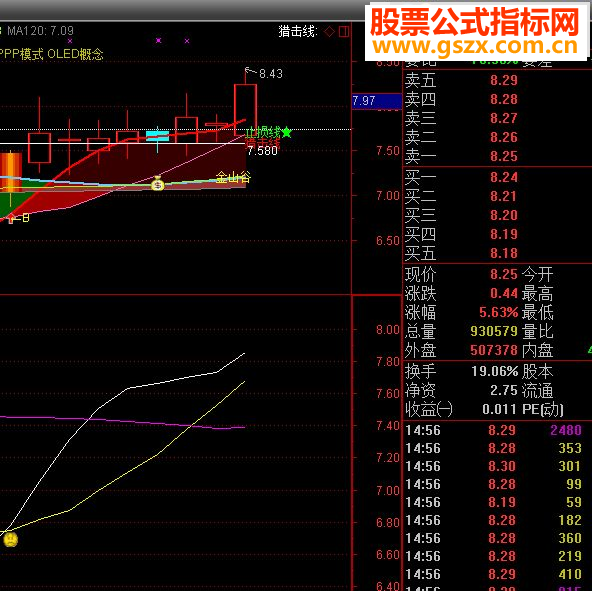Click the 7.580 price line label

(x=262, y=151)
